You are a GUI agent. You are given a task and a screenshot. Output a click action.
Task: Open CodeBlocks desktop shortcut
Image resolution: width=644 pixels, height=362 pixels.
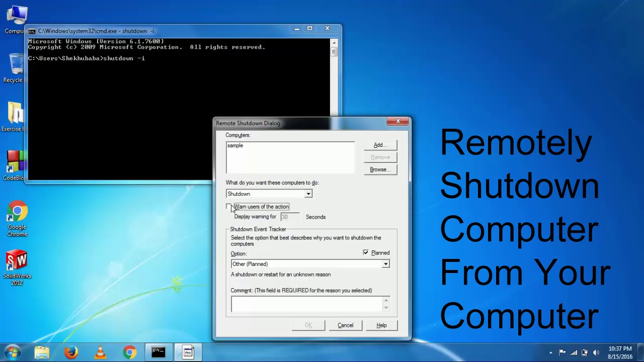coord(14,166)
